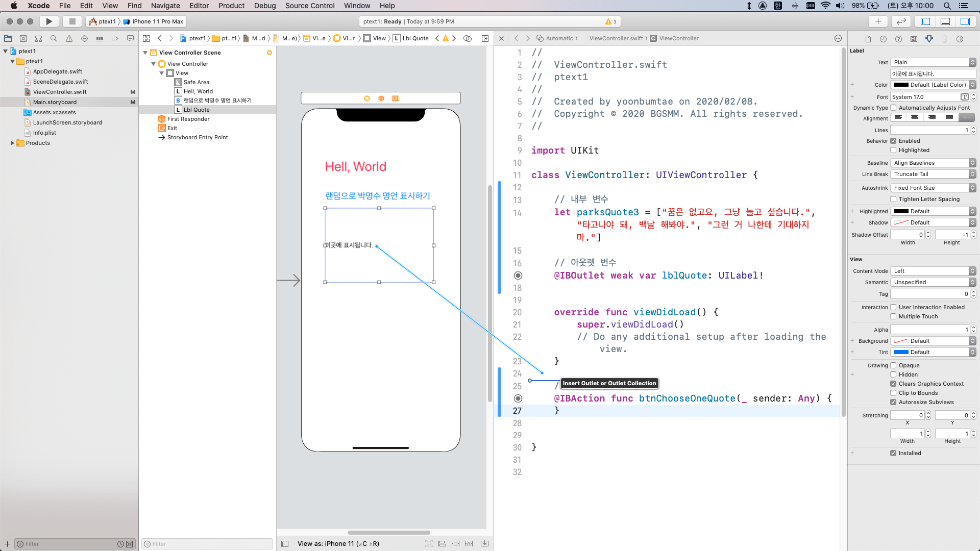
Task: Toggle the right inspector panel visibility
Action: coord(965,21)
